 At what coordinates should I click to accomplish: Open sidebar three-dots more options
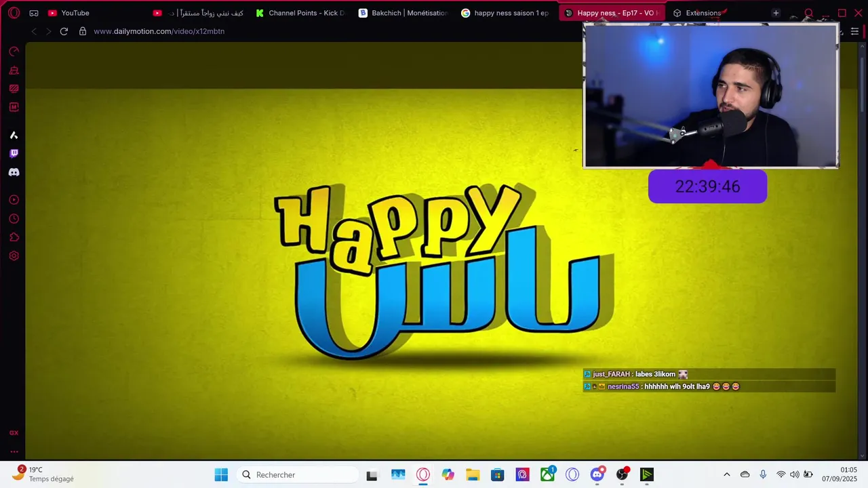tap(14, 451)
